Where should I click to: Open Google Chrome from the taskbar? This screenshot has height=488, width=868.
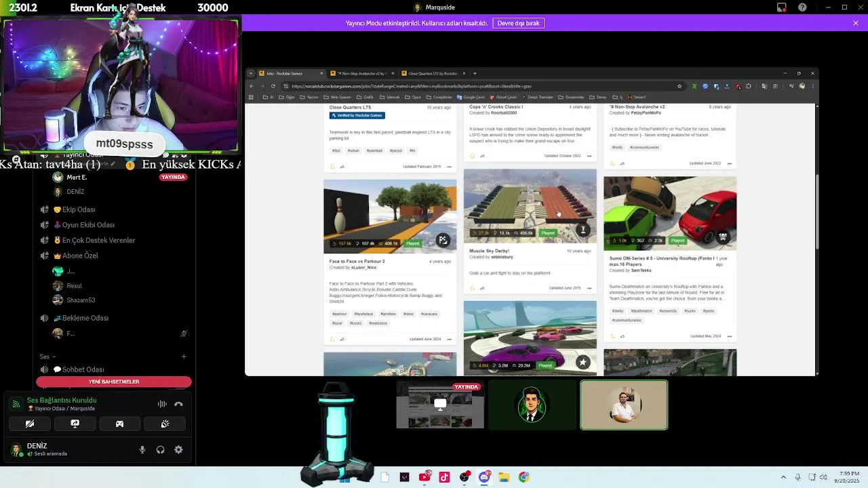524,477
